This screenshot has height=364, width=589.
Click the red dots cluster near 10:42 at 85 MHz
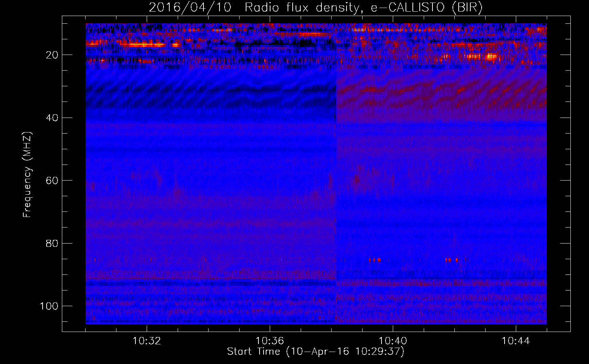(x=451, y=260)
